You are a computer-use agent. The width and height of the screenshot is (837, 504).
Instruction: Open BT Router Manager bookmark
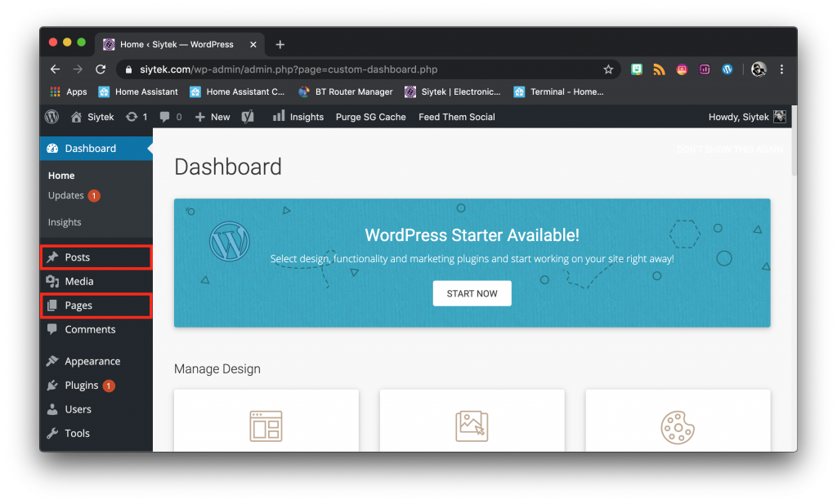(346, 91)
